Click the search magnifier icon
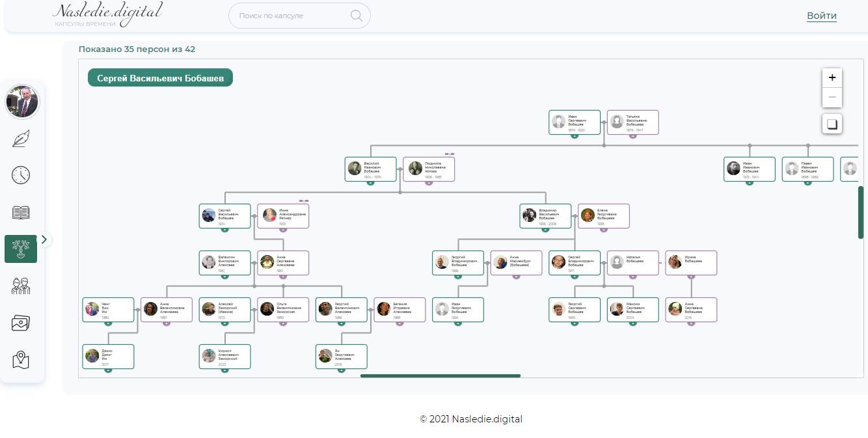Viewport: 868px width, 438px height. coord(356,16)
